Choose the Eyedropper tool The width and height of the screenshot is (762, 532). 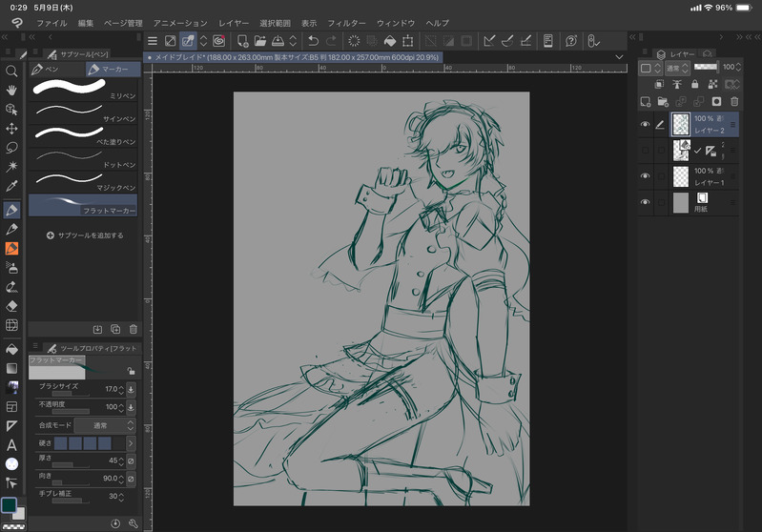(12, 187)
